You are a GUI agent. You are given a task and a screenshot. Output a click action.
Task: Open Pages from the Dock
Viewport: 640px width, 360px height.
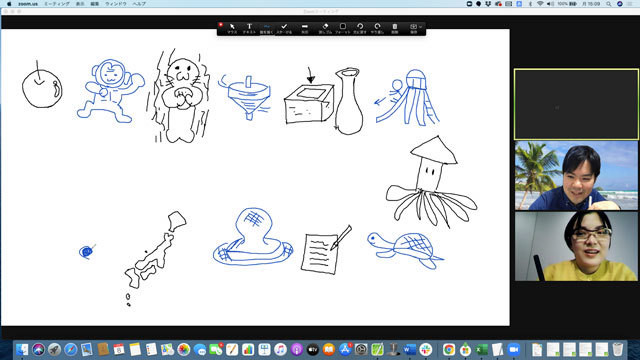point(232,349)
